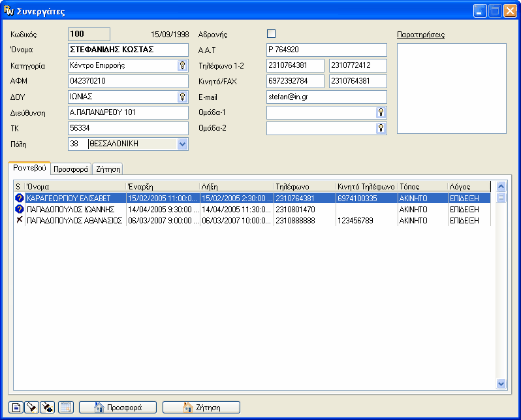This screenshot has width=521, height=420.
Task: Sort by the Τόπος column header
Action: pyautogui.click(x=422, y=187)
